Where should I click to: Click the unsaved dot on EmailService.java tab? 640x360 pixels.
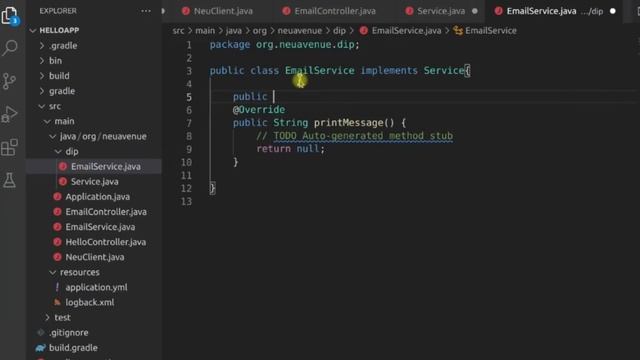[613, 11]
